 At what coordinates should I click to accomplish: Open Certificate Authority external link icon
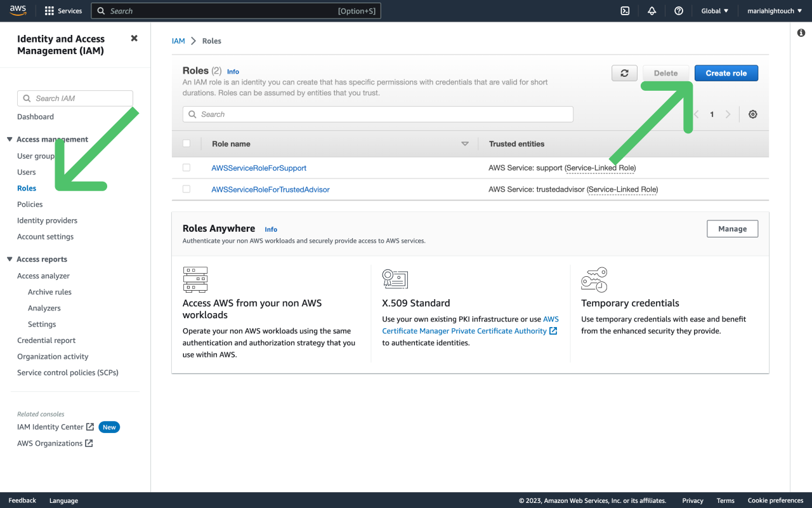click(553, 331)
